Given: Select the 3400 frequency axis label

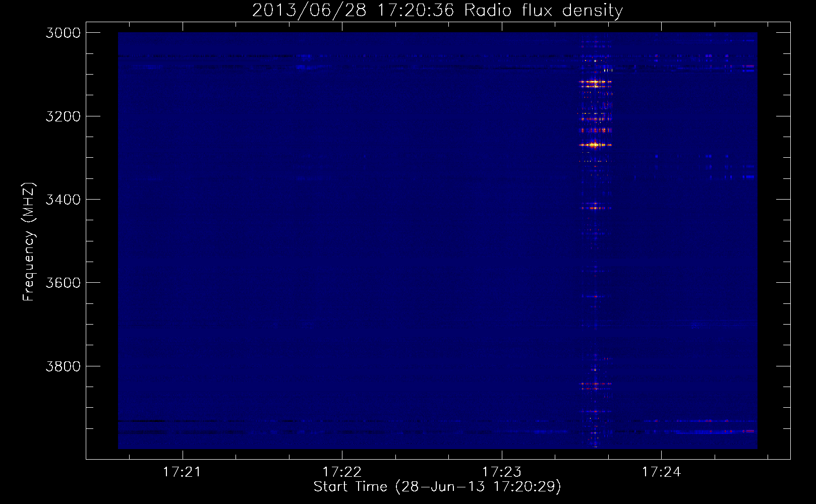Looking at the screenshot, I should [63, 200].
